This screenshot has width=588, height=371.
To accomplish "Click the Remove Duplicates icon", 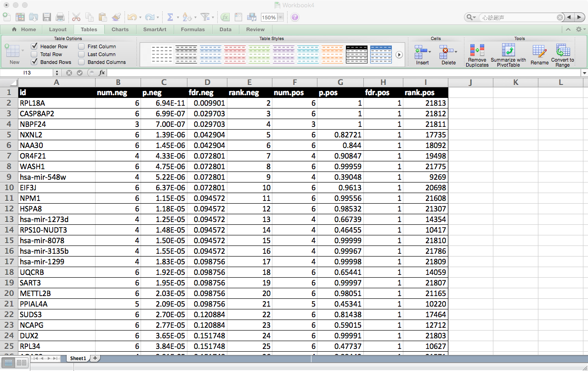I will click(x=477, y=50).
